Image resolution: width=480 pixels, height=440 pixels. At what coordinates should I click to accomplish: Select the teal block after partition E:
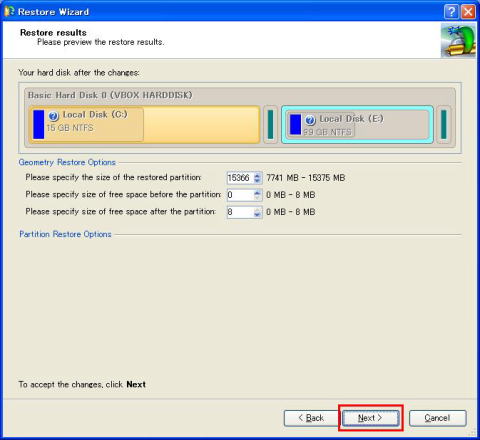[x=444, y=124]
